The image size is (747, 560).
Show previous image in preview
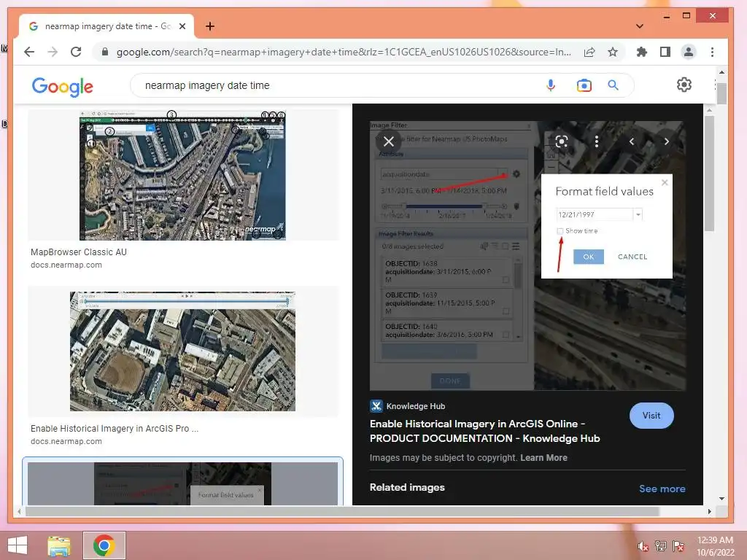(x=632, y=141)
